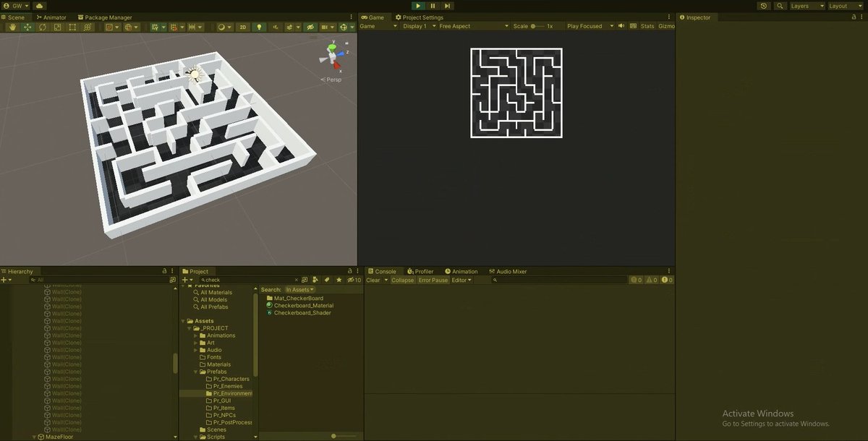Click the Step frame button
This screenshot has width=868, height=441.
(x=448, y=6)
